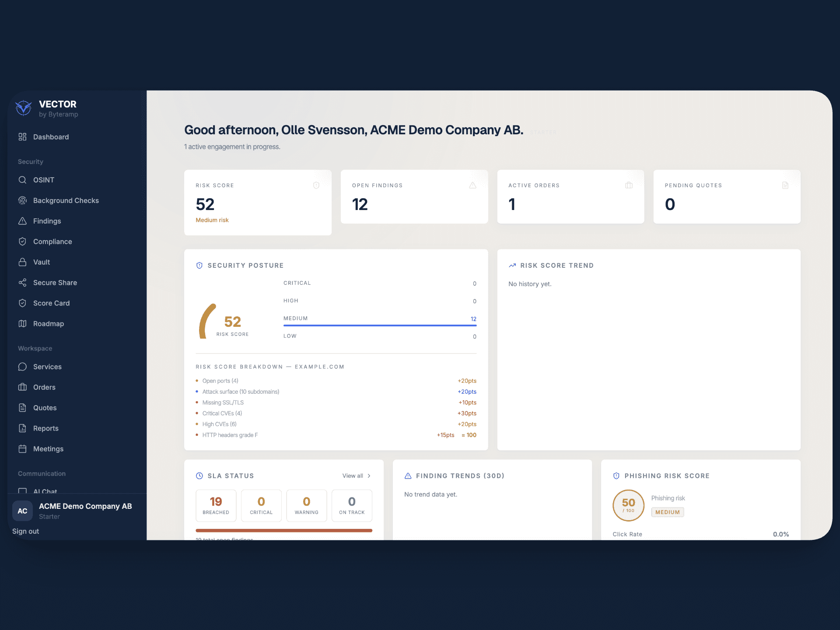Click 'Critical CVEs (4)' breakdown row
This screenshot has width=840, height=630.
tap(336, 413)
